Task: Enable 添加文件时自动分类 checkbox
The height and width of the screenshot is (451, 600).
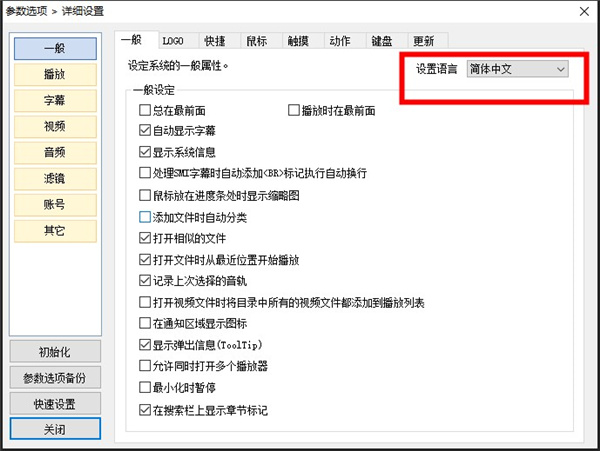Action: click(145, 217)
